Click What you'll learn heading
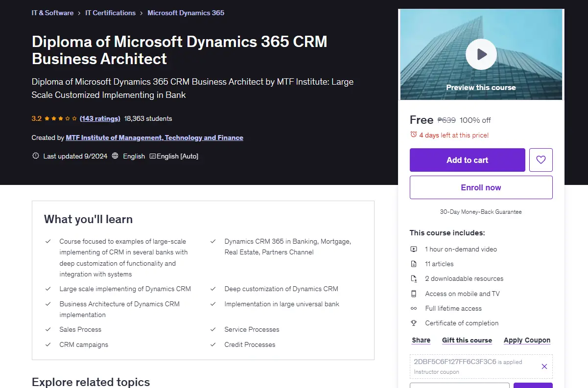The image size is (588, 388). click(88, 219)
